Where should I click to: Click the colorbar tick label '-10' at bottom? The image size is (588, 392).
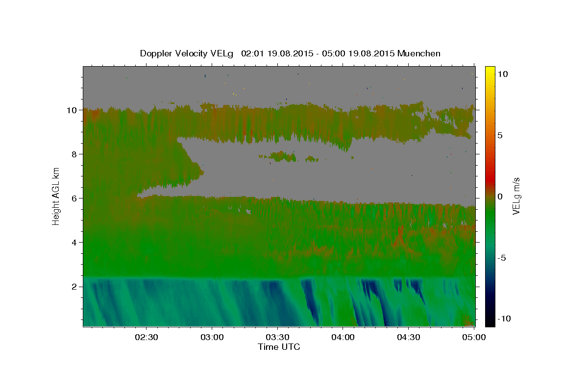[x=504, y=319]
